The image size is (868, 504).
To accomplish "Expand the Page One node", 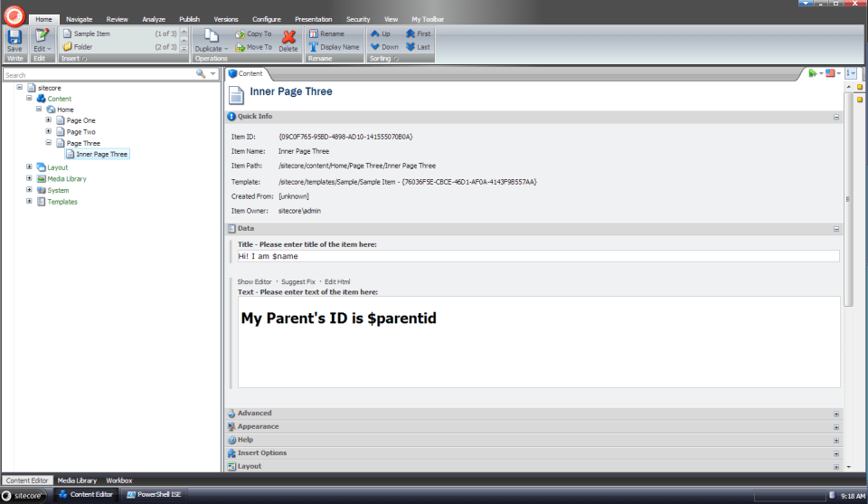I will tap(49, 119).
